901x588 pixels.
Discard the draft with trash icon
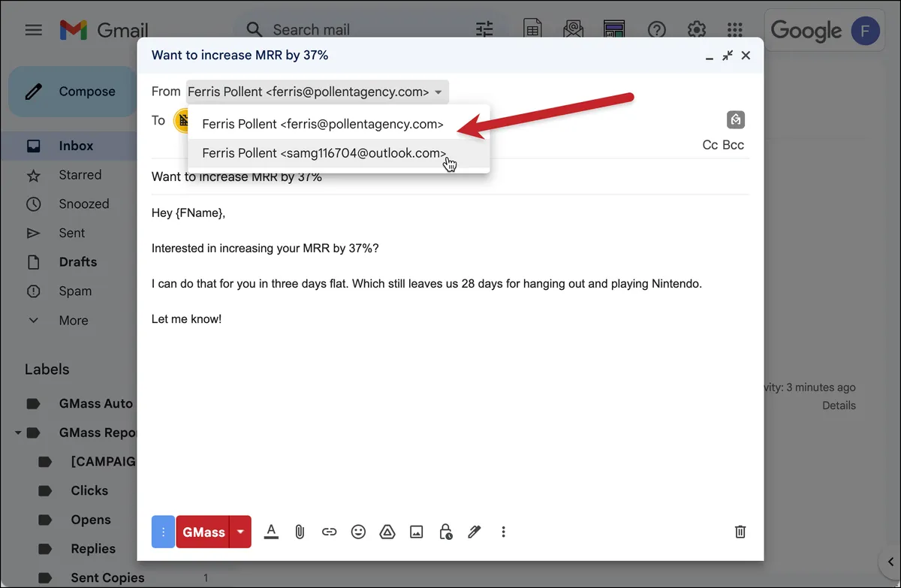click(740, 532)
